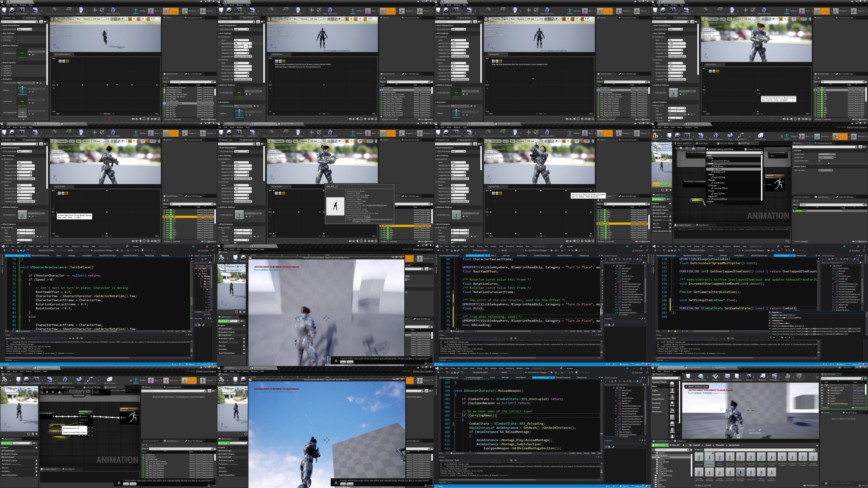Expand Horizontal Axis in RunningBlendspace Axis Settings
The width and height of the screenshot is (868, 488).
pyautogui.click(x=2, y=37)
